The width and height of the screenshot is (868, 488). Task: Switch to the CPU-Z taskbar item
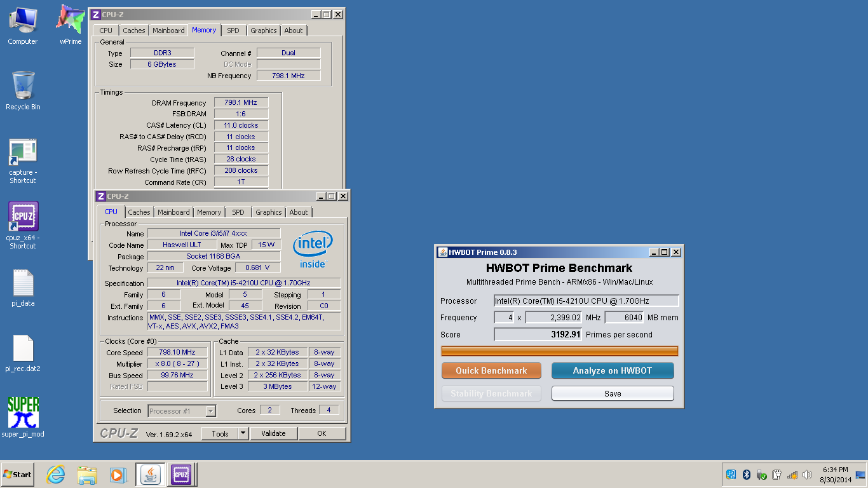[181, 475]
